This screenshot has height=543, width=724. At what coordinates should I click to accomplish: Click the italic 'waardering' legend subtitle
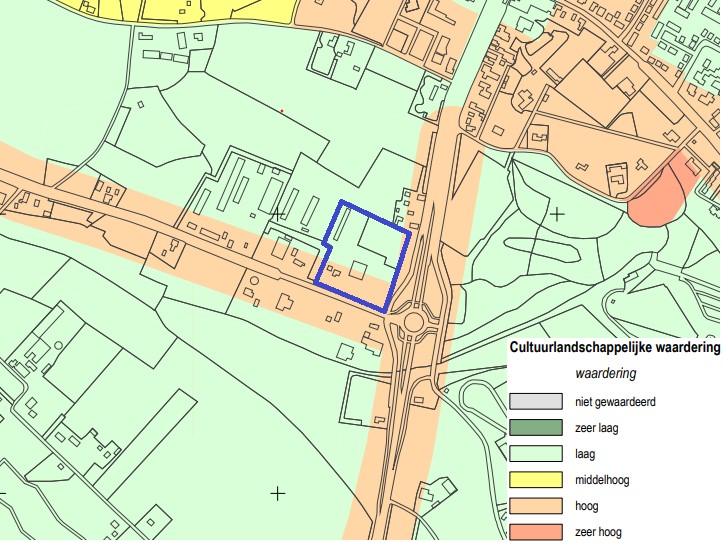coord(606,373)
